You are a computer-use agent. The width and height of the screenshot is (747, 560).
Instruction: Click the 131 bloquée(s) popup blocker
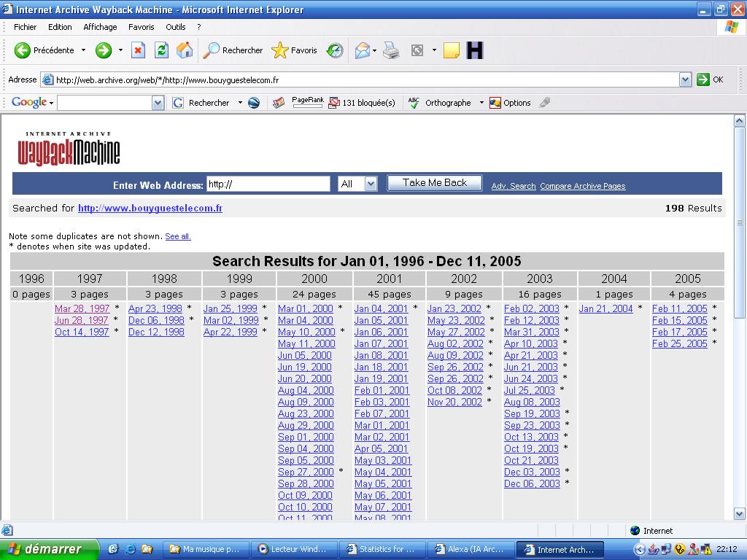click(362, 102)
